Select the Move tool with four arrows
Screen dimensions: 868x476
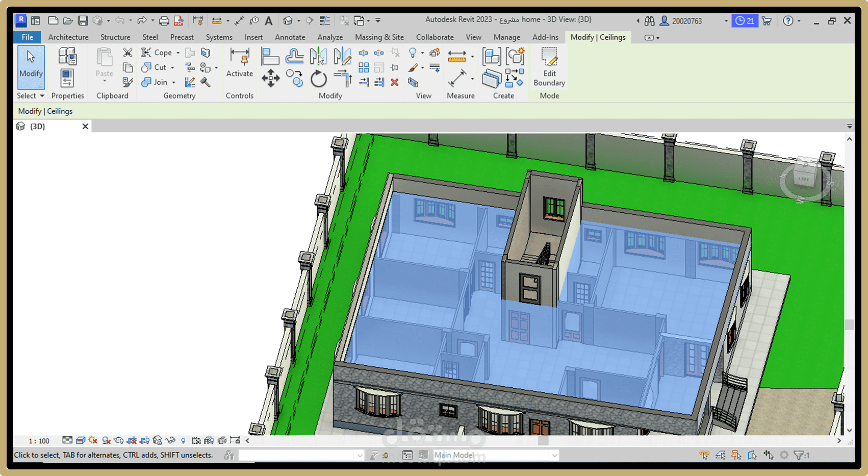click(x=270, y=79)
